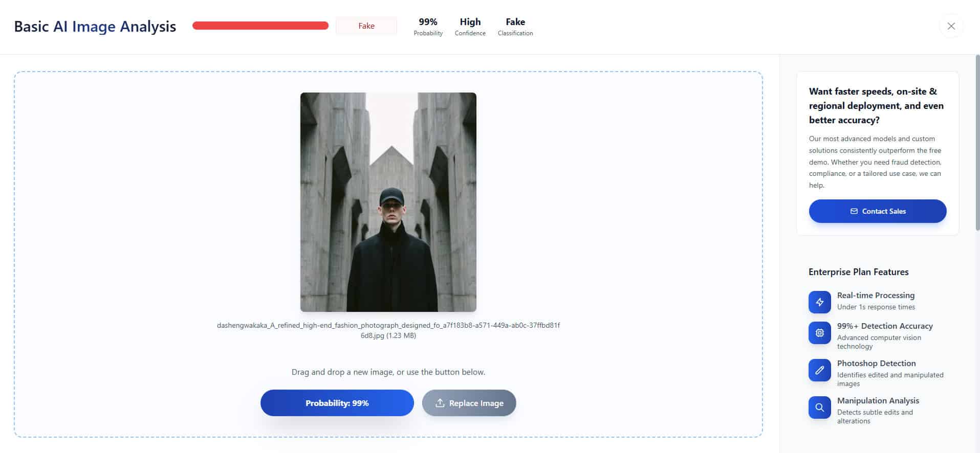Image resolution: width=980 pixels, height=453 pixels.
Task: Click the upload icon on Replace Image
Action: 440,403
